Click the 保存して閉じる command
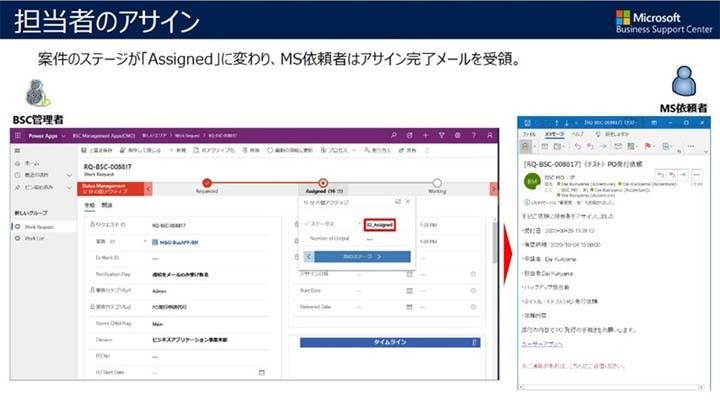This screenshot has height=400, width=720. pyautogui.click(x=140, y=150)
